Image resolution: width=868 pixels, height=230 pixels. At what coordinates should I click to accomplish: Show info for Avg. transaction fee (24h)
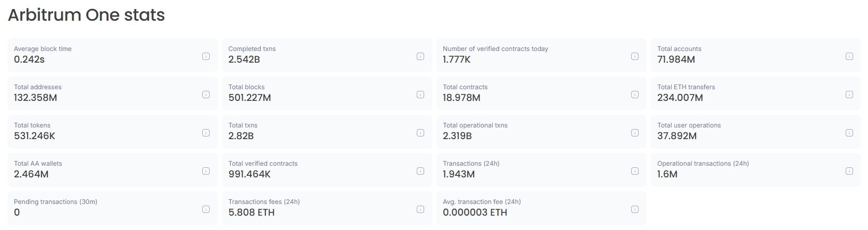click(635, 209)
